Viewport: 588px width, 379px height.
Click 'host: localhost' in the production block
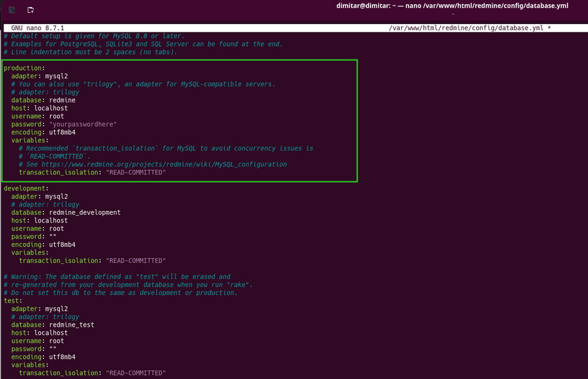click(x=39, y=108)
